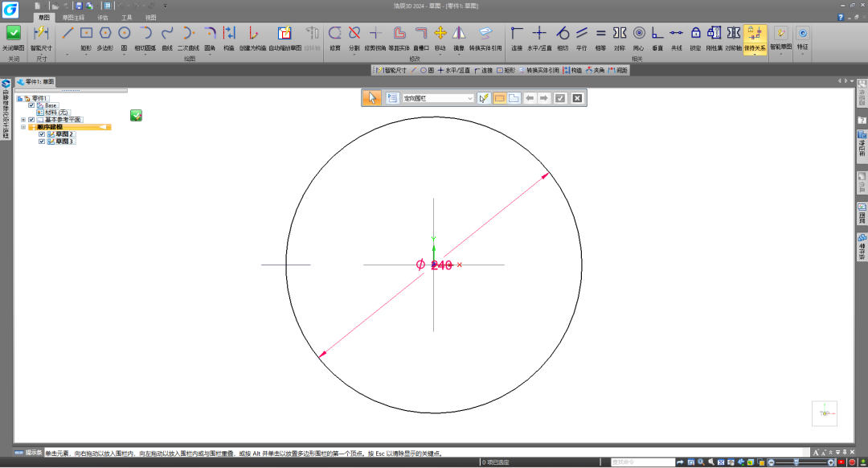Click the arrow select tool in selection toolbar

(371, 98)
